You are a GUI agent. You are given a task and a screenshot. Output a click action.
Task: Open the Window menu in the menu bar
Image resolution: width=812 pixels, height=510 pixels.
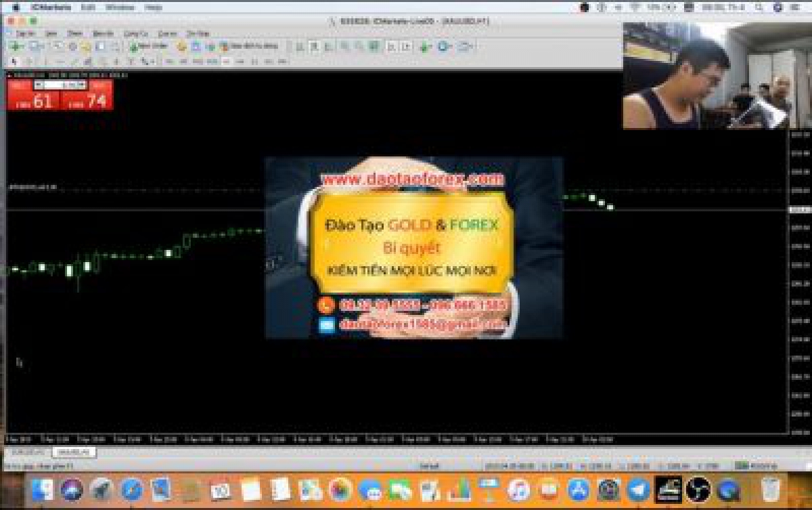click(120, 7)
